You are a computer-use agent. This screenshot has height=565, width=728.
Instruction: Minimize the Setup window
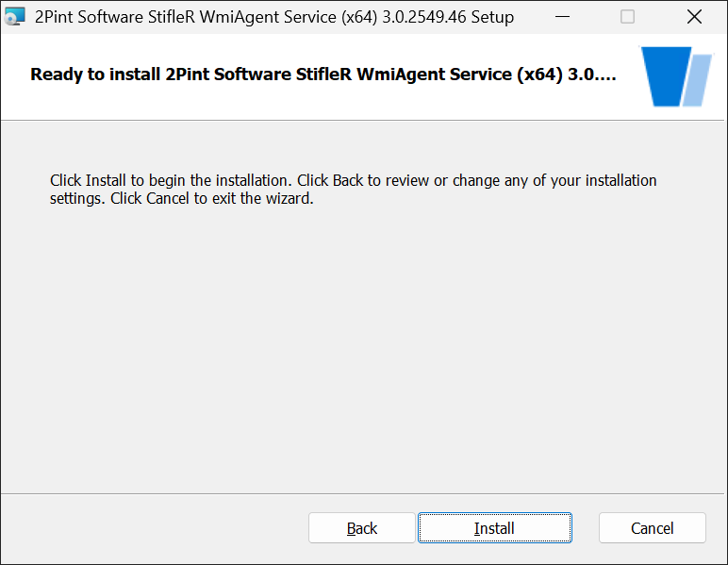click(562, 17)
